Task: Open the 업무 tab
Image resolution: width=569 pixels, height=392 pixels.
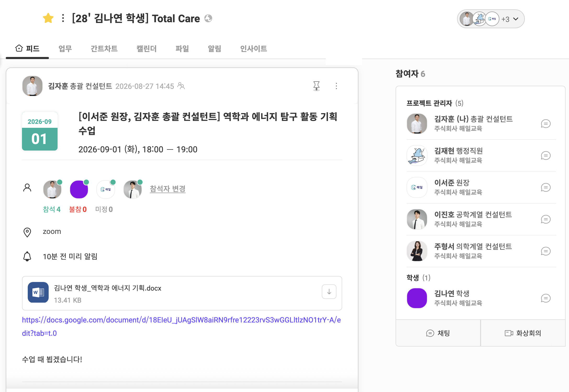Action: [x=65, y=49]
